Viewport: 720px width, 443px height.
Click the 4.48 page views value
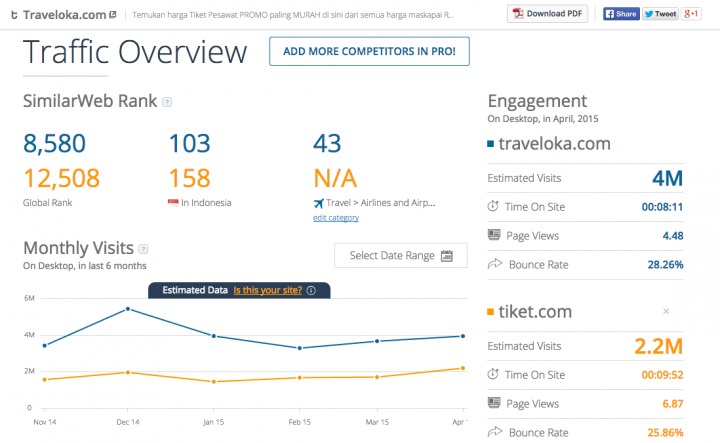coord(673,236)
